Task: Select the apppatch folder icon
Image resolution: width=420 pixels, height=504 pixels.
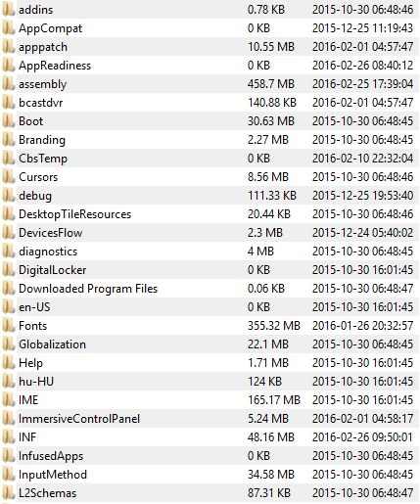Action: (x=8, y=47)
